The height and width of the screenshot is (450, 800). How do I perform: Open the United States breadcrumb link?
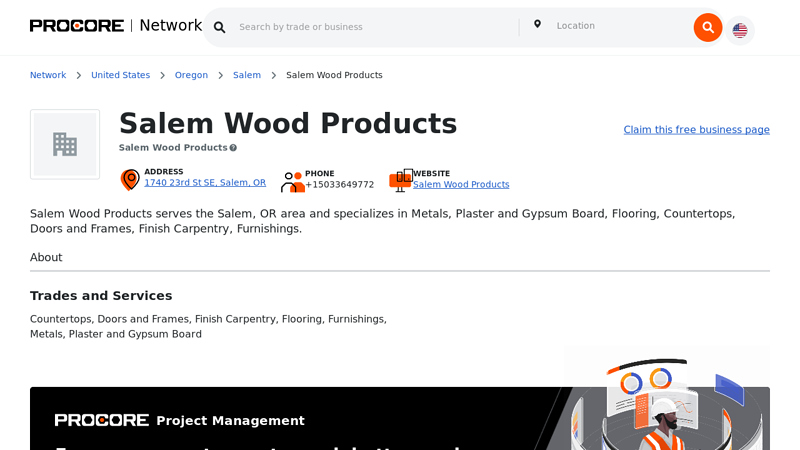tap(120, 75)
